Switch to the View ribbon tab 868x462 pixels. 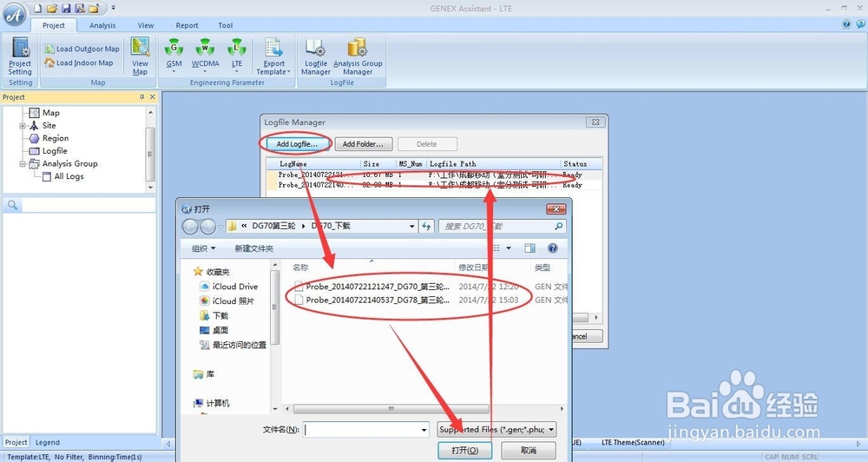(146, 25)
